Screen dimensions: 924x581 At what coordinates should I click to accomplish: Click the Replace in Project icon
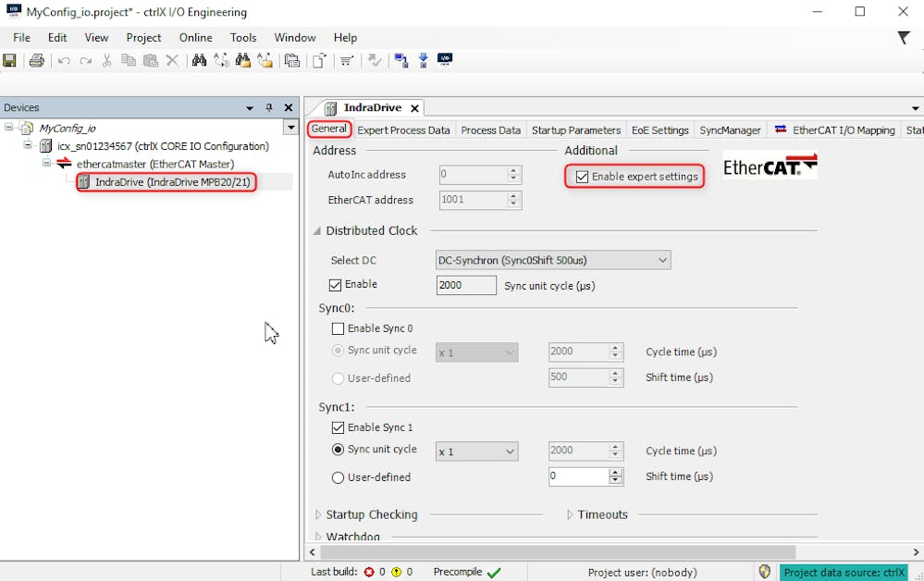(265, 60)
